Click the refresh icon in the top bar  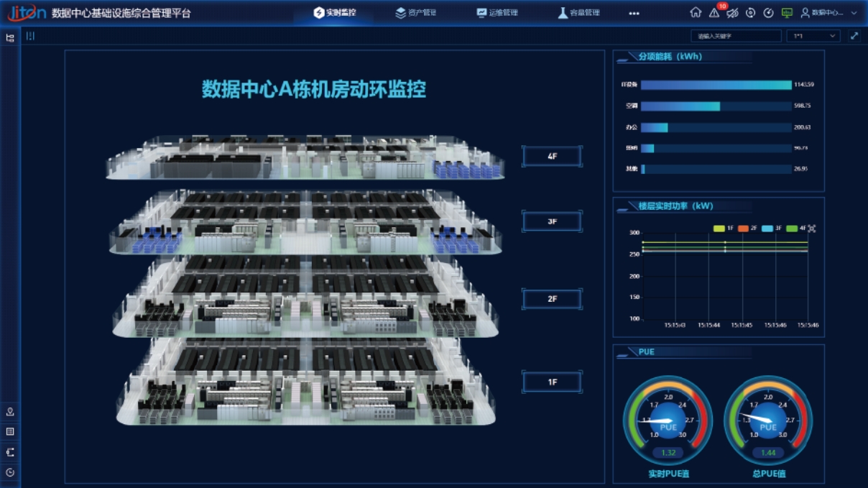[x=752, y=13]
